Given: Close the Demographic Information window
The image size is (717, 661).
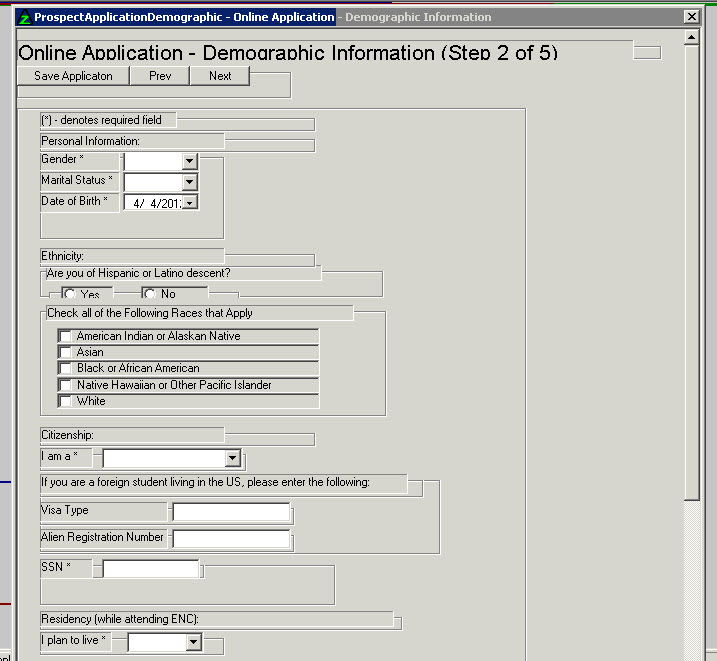Looking at the screenshot, I should pyautogui.click(x=691, y=17).
